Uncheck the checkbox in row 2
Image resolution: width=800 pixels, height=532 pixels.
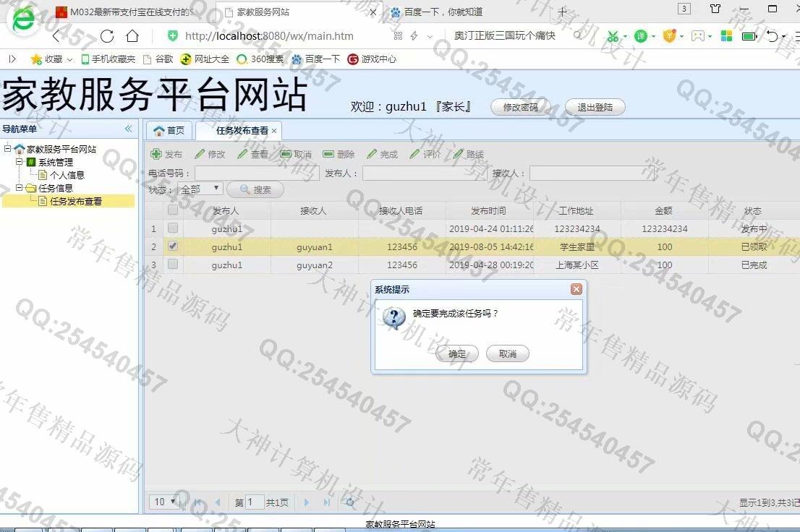tap(173, 246)
